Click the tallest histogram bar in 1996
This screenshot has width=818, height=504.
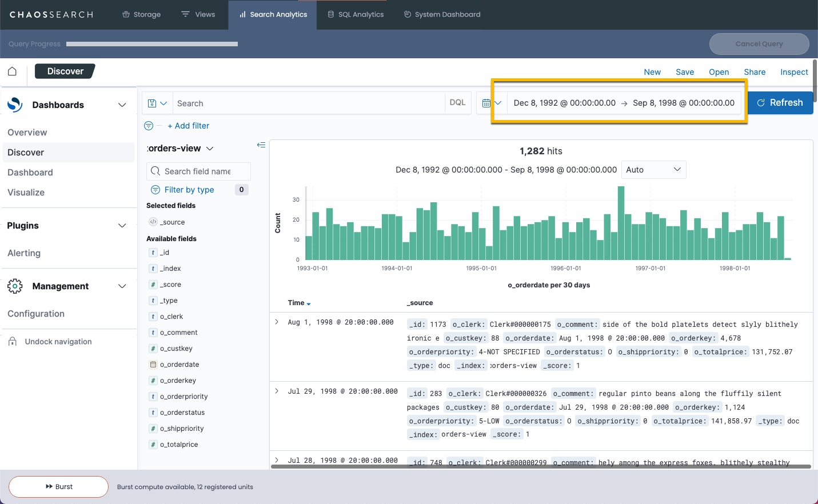[621, 223]
